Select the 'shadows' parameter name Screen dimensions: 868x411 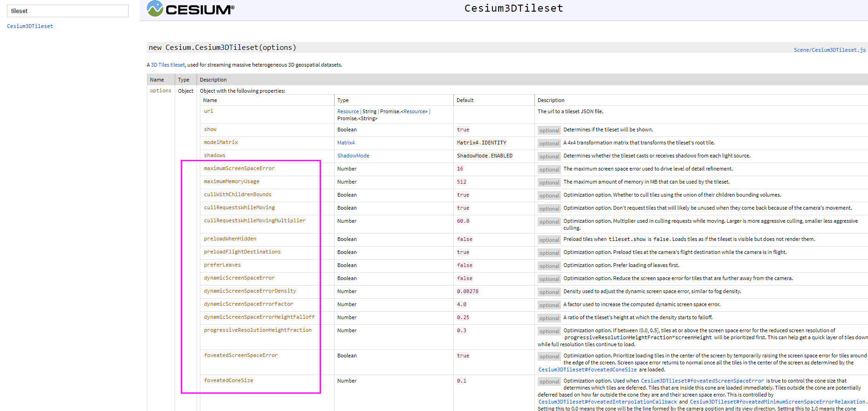(x=214, y=155)
